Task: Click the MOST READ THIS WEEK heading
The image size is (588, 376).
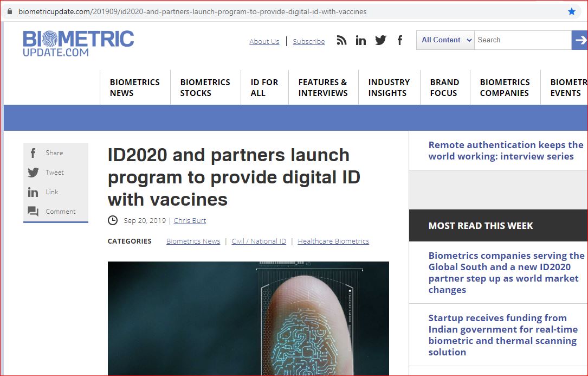Action: (x=480, y=226)
